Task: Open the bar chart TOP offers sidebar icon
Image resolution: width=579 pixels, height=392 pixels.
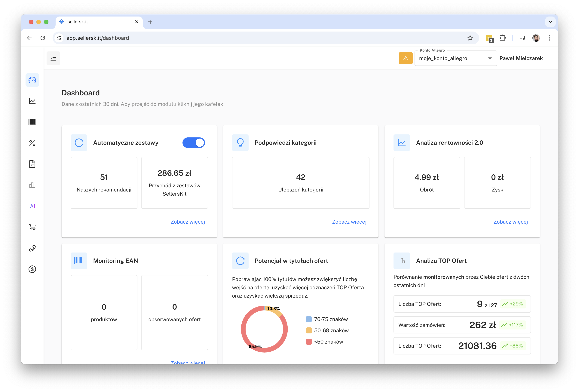Action: tap(32, 185)
